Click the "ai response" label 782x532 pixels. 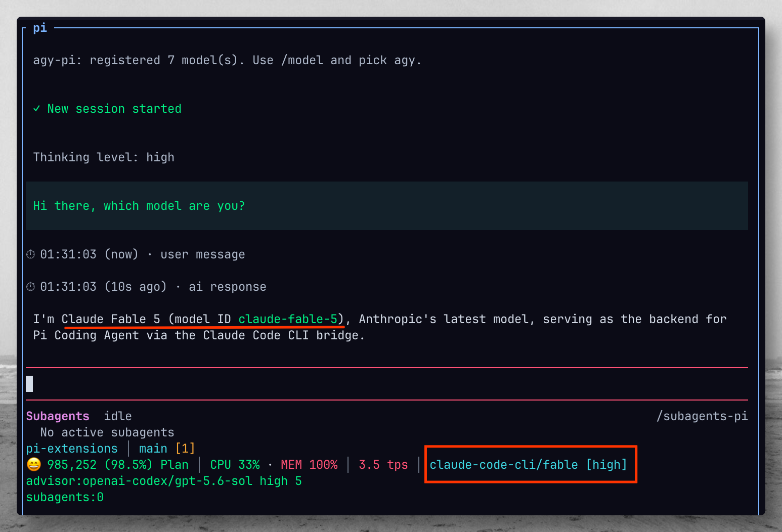(x=228, y=287)
